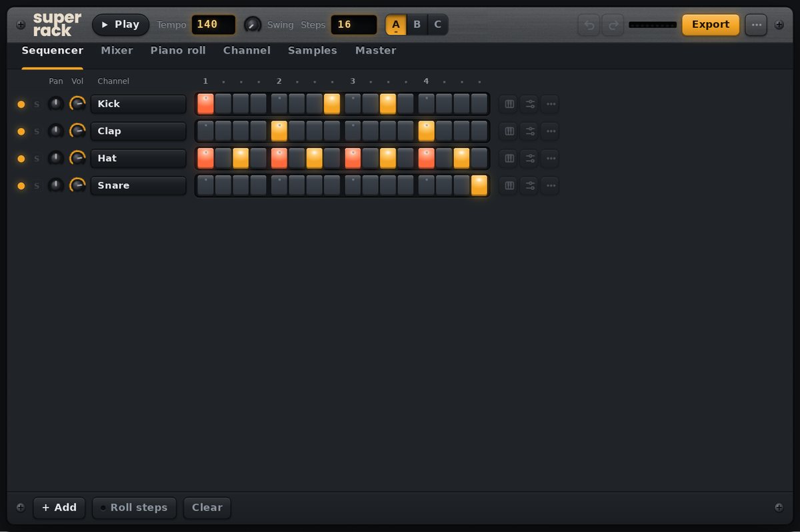Click the undo arrow icon

(x=589, y=25)
